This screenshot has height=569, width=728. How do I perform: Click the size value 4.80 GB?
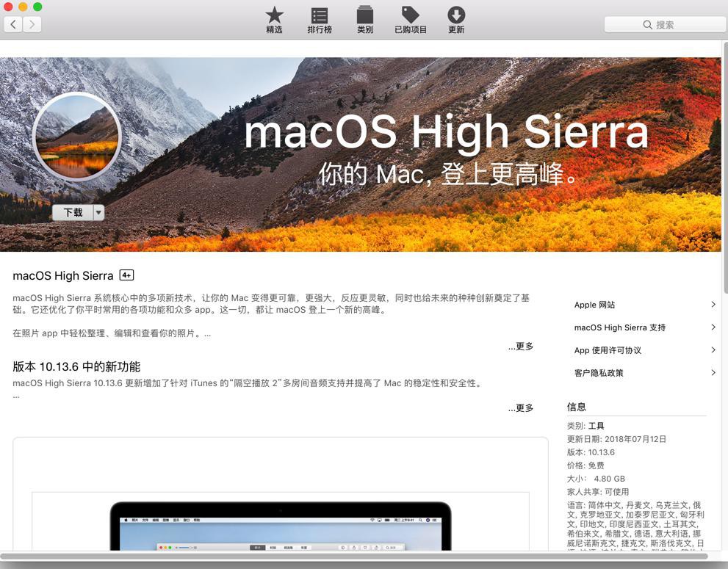tap(610, 479)
